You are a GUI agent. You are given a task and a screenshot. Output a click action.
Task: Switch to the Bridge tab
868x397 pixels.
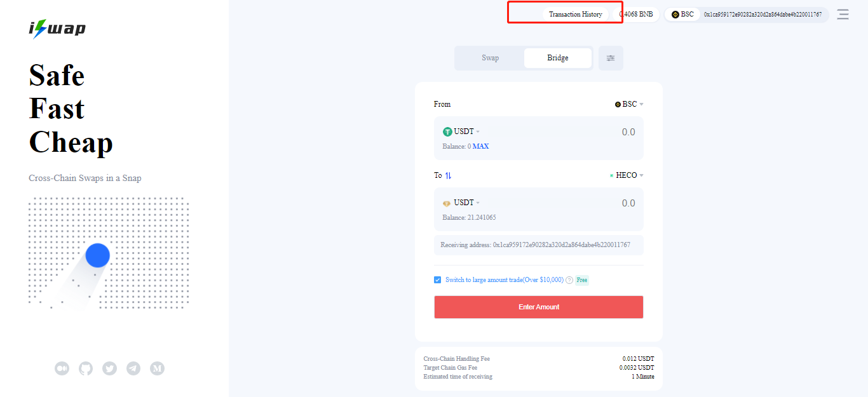tap(558, 58)
